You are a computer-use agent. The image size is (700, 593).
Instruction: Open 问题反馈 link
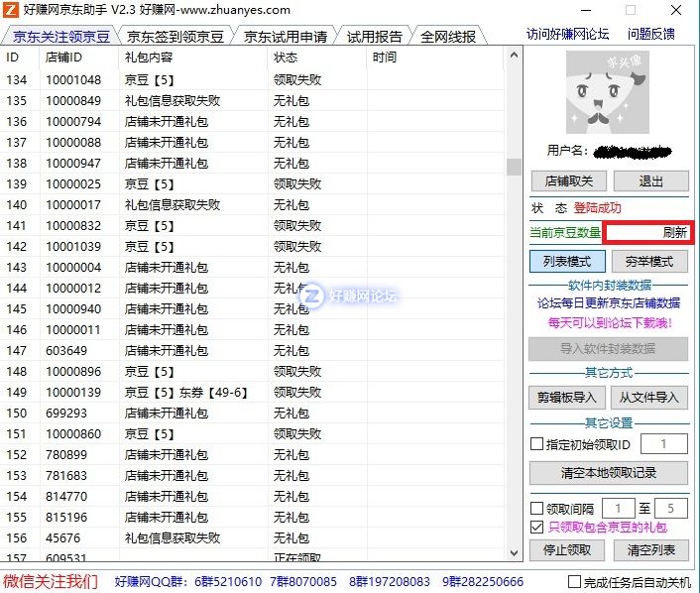[x=650, y=34]
